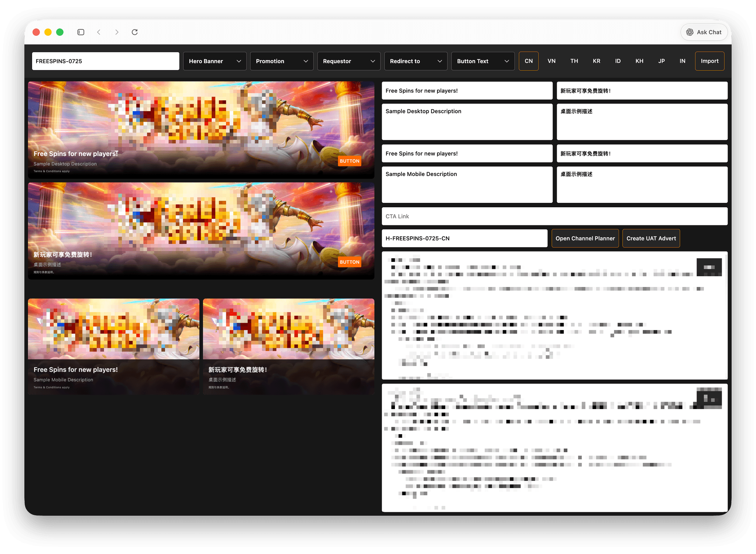Viewport: 756px width, 554px height.
Task: Select the KH language tab
Action: (x=639, y=61)
